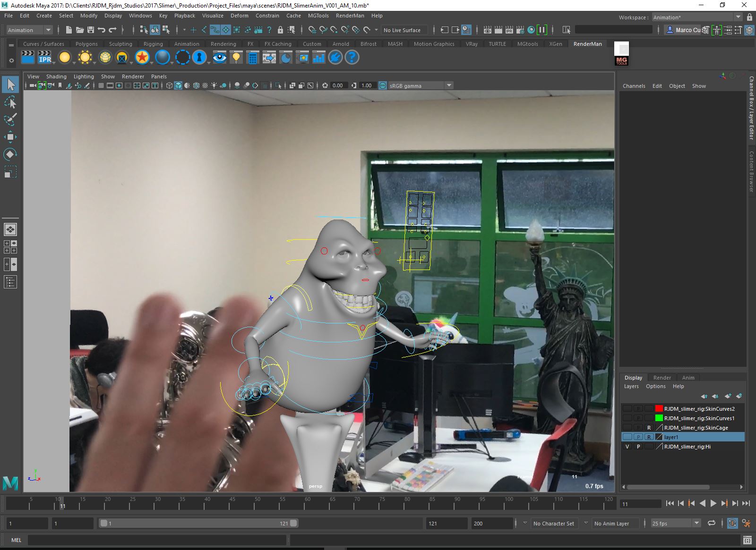756x550 pixels.
Task: Go to start of playback range
Action: click(x=670, y=504)
